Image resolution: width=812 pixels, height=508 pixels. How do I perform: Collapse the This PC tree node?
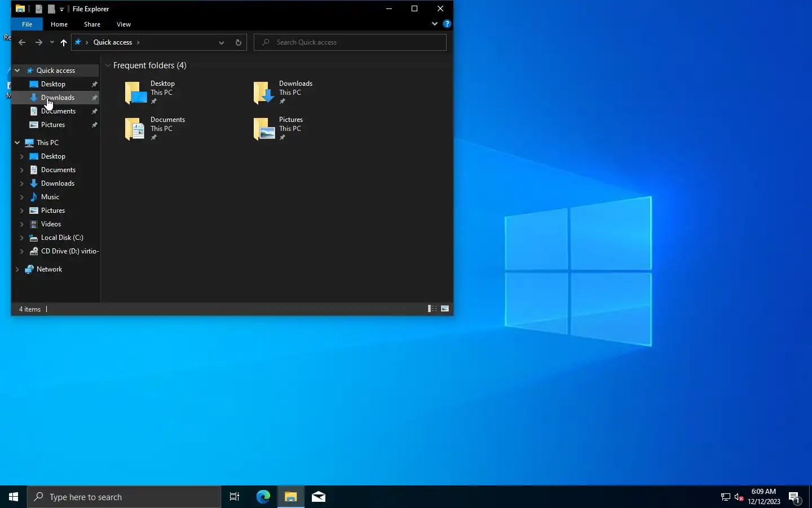pos(17,143)
